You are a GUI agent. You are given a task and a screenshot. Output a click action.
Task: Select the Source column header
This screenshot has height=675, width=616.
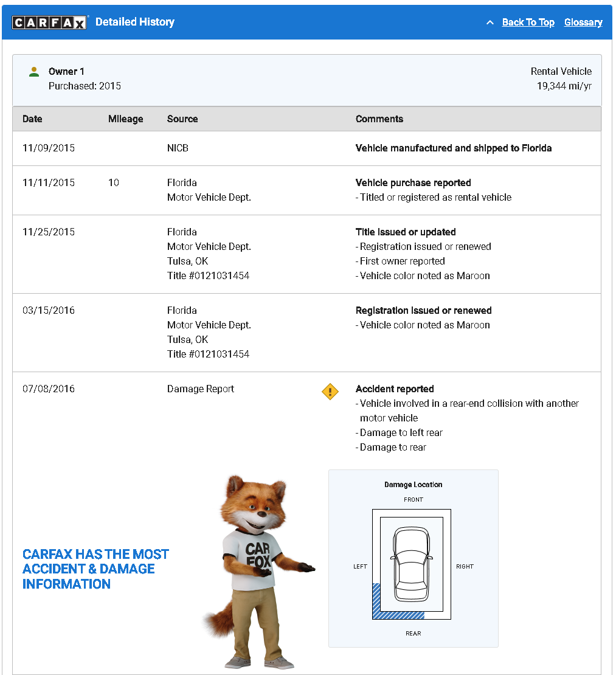(x=182, y=119)
